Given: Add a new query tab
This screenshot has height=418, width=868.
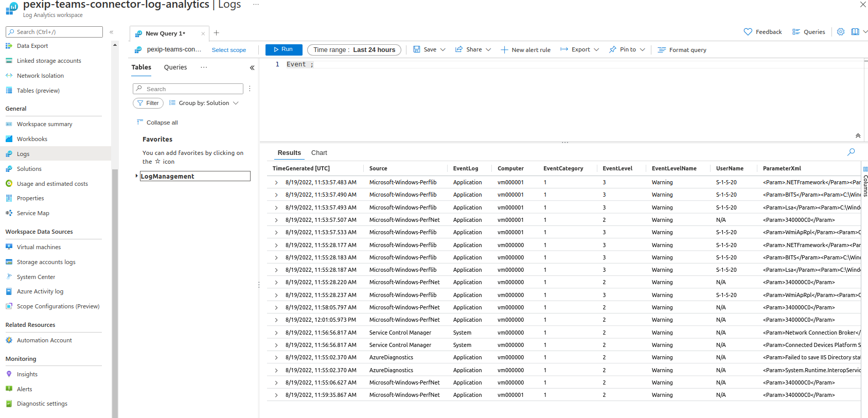Looking at the screenshot, I should pos(217,33).
